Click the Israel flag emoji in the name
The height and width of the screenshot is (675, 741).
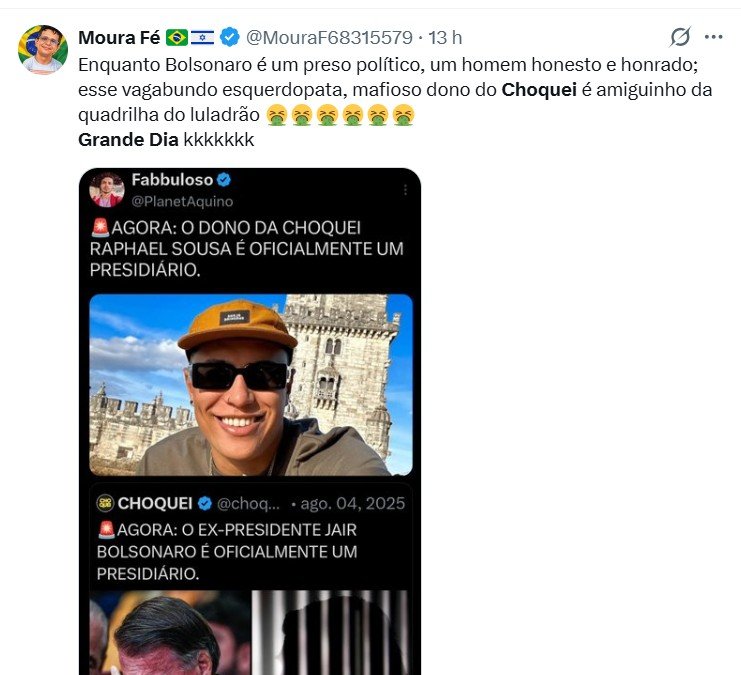click(203, 38)
